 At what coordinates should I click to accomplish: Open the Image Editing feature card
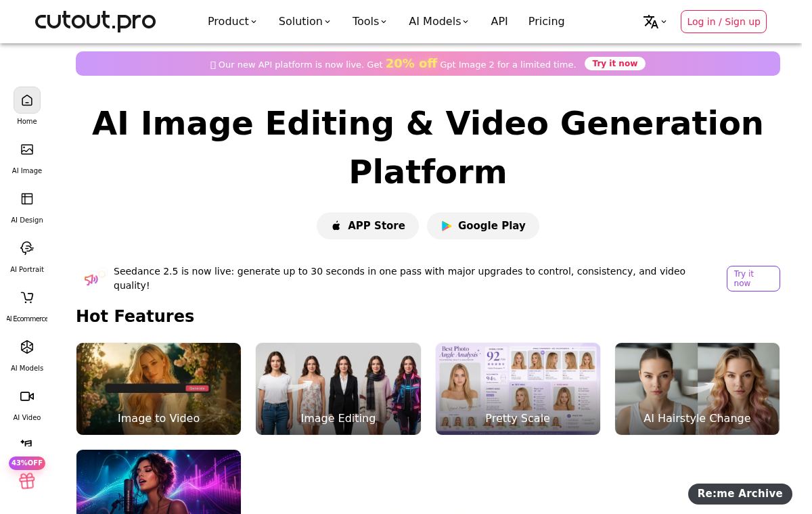tap(338, 389)
